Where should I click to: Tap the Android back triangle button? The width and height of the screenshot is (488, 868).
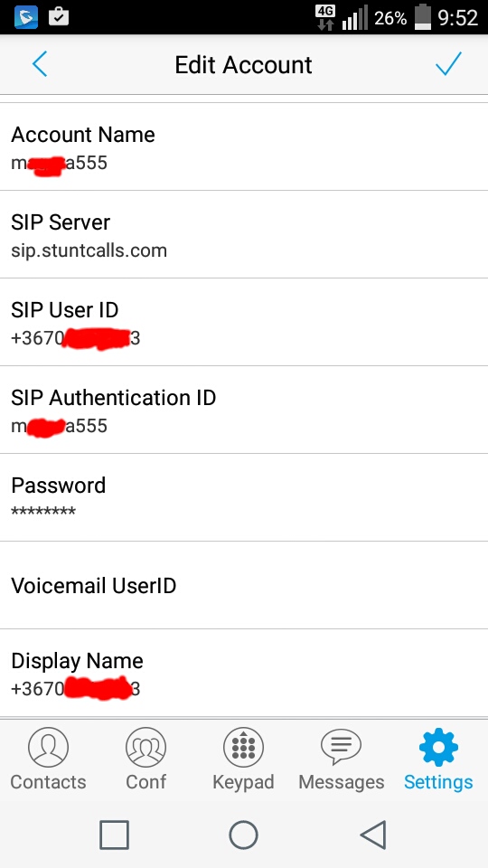pos(373,835)
